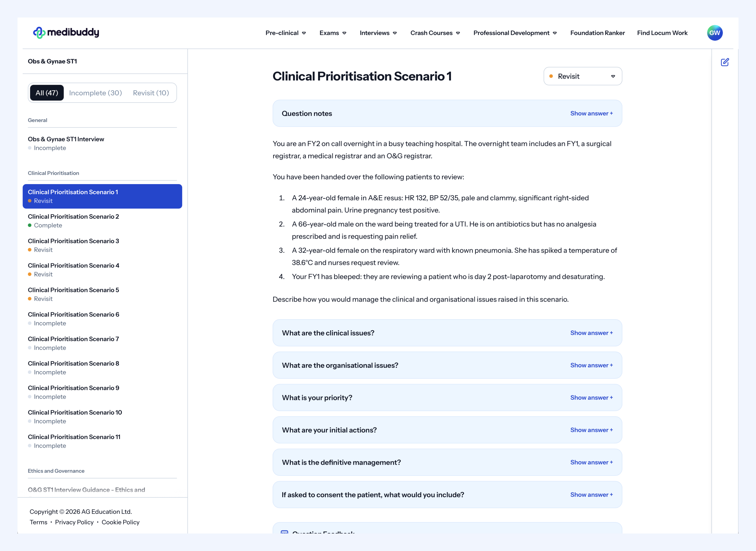This screenshot has height=551, width=756.
Task: Show answer for clinical issues question
Action: pos(591,333)
